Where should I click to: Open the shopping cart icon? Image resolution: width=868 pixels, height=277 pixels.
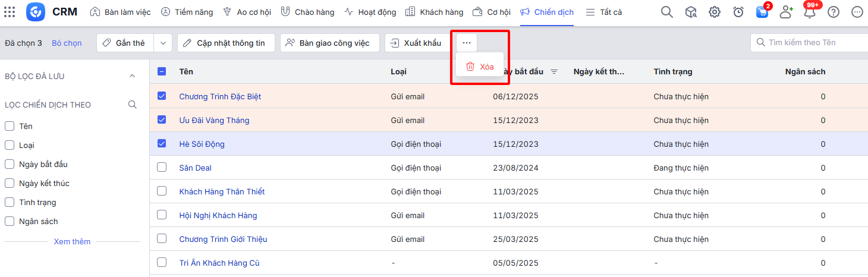click(762, 12)
